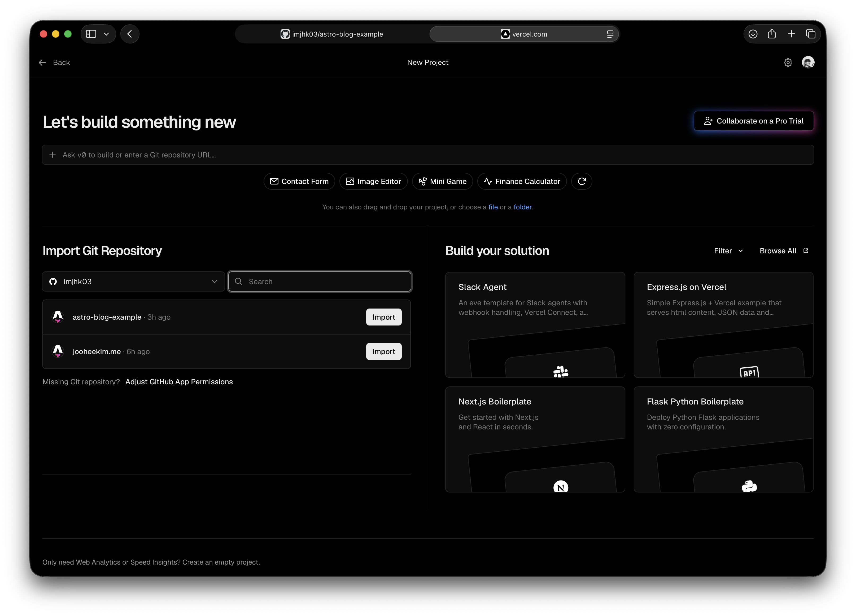Image resolution: width=856 pixels, height=616 pixels.
Task: Choose the Image Editor suggestion
Action: pyautogui.click(x=373, y=182)
